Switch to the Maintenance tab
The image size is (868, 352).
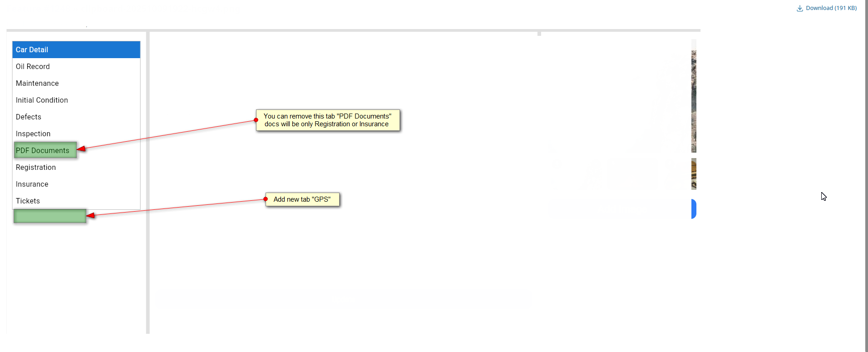pyautogui.click(x=37, y=83)
